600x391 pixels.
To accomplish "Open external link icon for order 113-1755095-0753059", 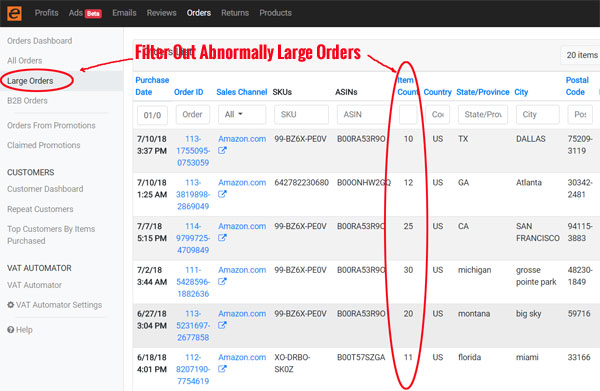I will point(222,151).
